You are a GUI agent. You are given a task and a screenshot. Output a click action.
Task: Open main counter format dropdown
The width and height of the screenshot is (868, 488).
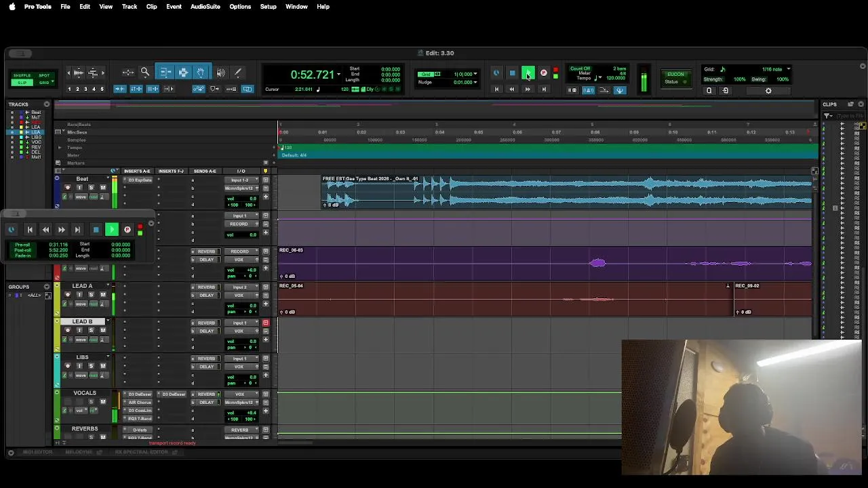point(338,74)
